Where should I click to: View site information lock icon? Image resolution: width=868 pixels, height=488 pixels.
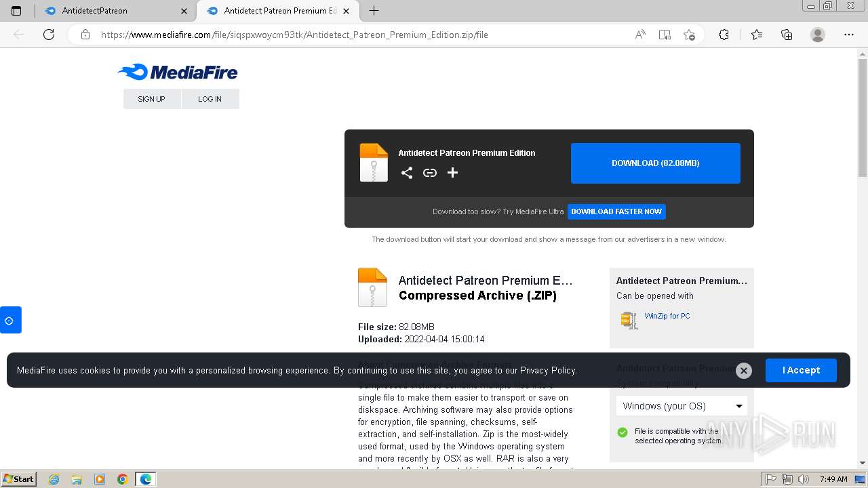(x=85, y=35)
